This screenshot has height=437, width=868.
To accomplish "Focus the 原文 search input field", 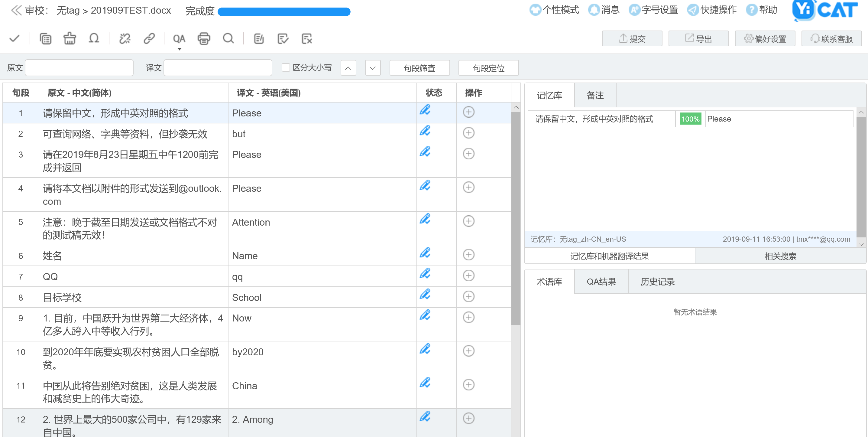I will [79, 68].
